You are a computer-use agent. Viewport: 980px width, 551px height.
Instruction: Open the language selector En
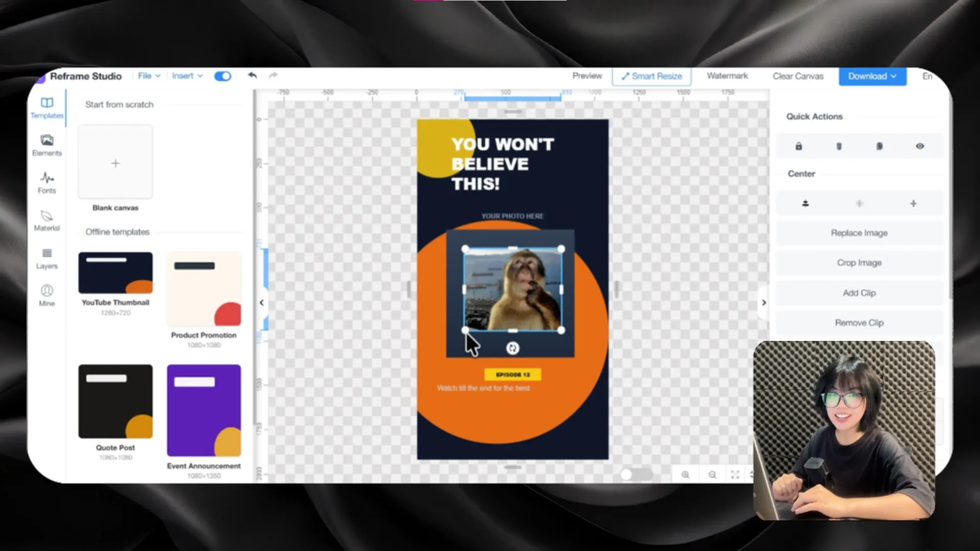(x=927, y=76)
